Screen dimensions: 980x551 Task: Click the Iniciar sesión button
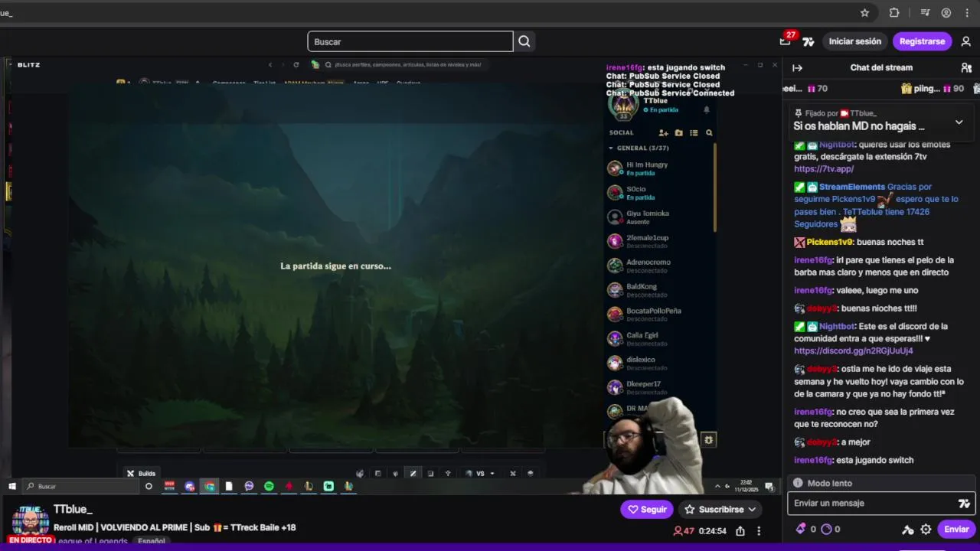coord(855,41)
